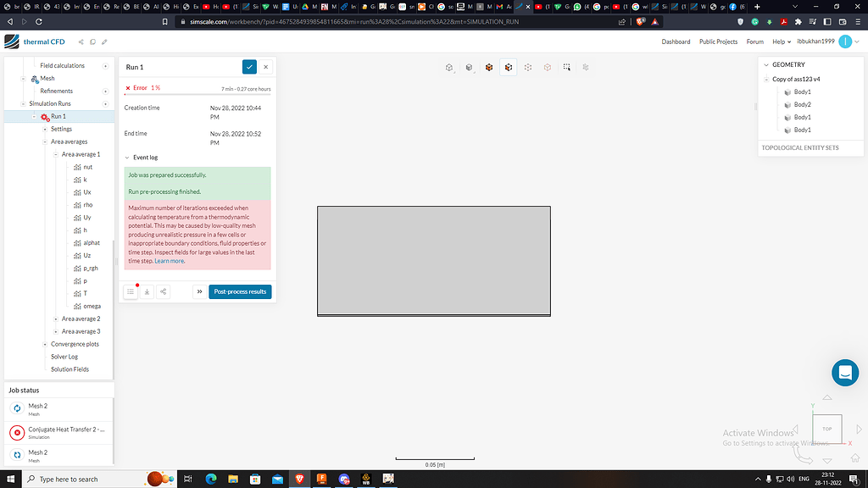868x488 pixels.
Task: Click the share results icon
Action: (x=163, y=291)
